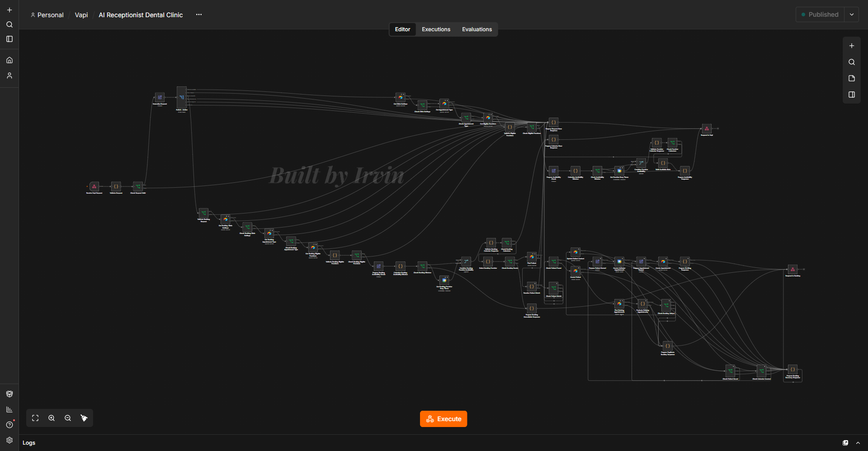The height and width of the screenshot is (451, 868).
Task: Select the Normalize Request edit node
Action: click(160, 97)
